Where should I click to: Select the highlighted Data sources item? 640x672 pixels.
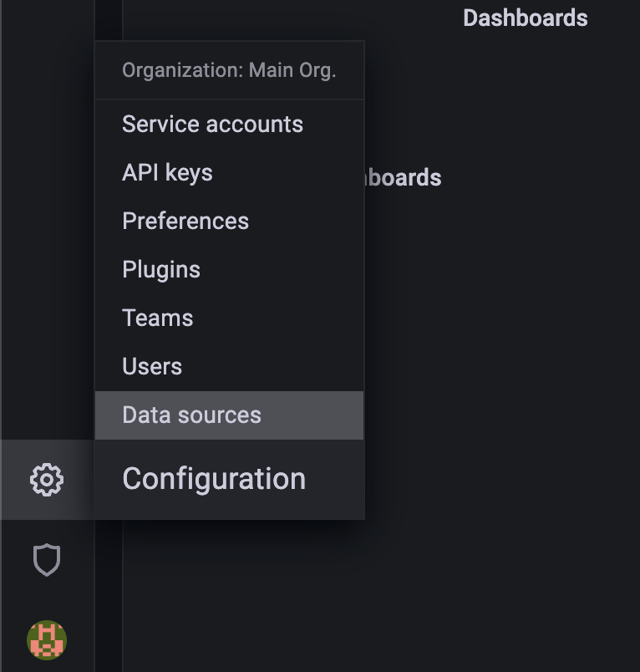point(229,415)
